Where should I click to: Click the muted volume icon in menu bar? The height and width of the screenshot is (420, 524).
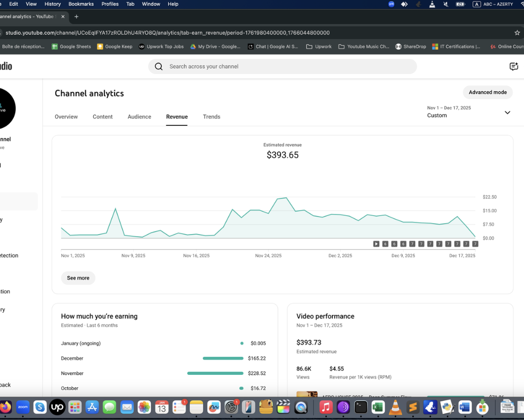(446, 4)
